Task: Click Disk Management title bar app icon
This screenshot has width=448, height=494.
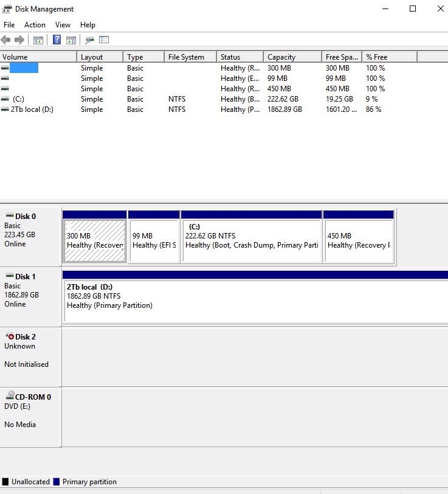Action: (7, 9)
